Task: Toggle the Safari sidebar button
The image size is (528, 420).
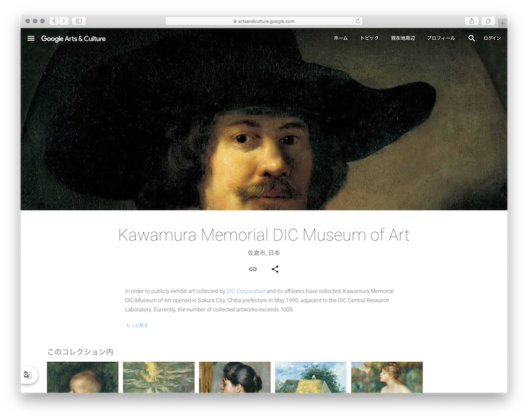Action: (x=79, y=21)
